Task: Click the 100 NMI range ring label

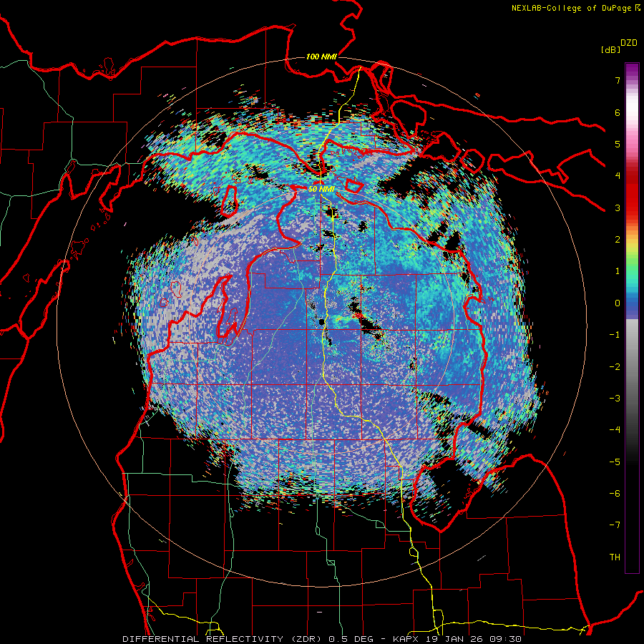Action: coord(321,57)
